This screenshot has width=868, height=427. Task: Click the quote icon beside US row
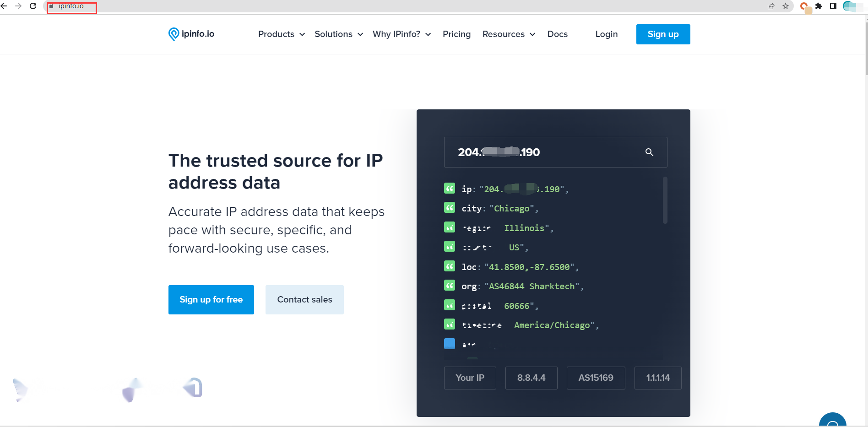(450, 247)
